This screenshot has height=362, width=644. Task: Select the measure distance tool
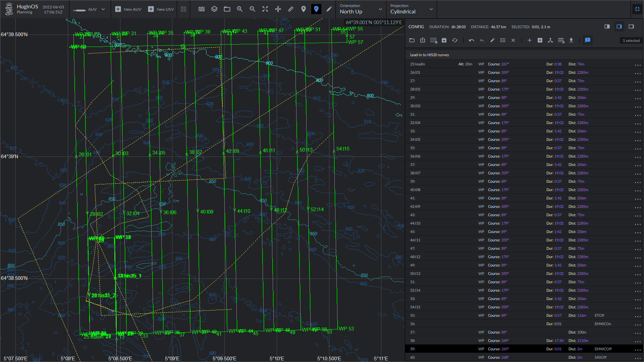[x=290, y=9]
